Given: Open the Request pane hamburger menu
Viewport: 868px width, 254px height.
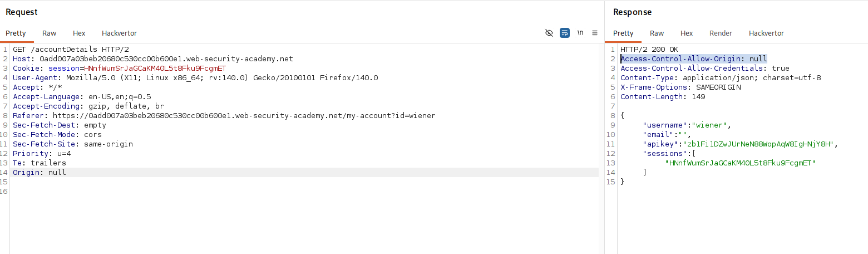Looking at the screenshot, I should point(595,33).
